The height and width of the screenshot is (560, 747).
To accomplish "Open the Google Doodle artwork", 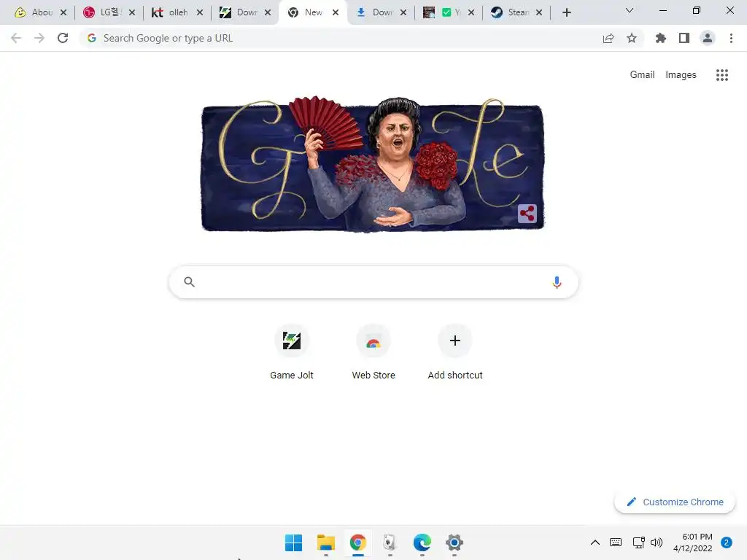I will pyautogui.click(x=373, y=165).
